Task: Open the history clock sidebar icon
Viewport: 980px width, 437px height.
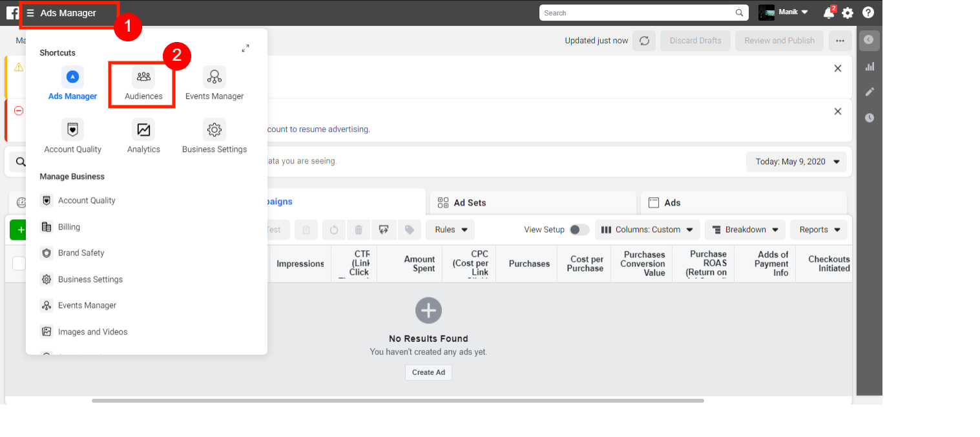Action: pos(870,118)
